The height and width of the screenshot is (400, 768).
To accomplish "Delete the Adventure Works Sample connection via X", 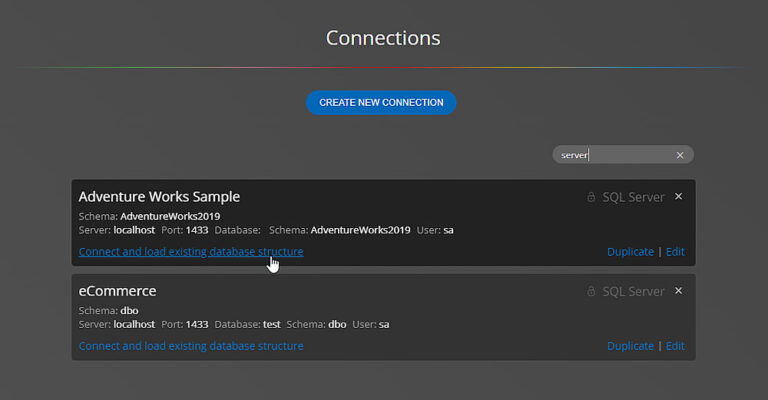I will tap(679, 196).
